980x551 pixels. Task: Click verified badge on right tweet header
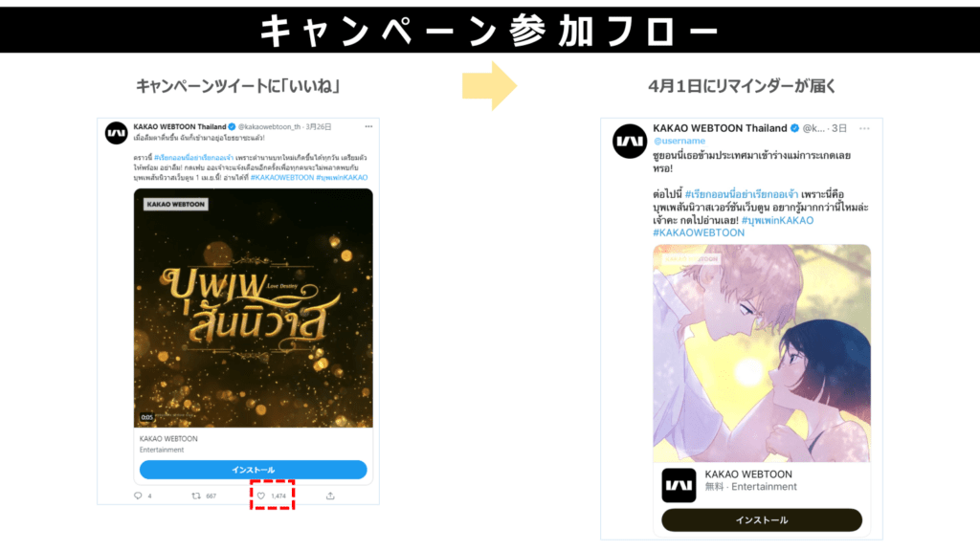[x=794, y=128]
